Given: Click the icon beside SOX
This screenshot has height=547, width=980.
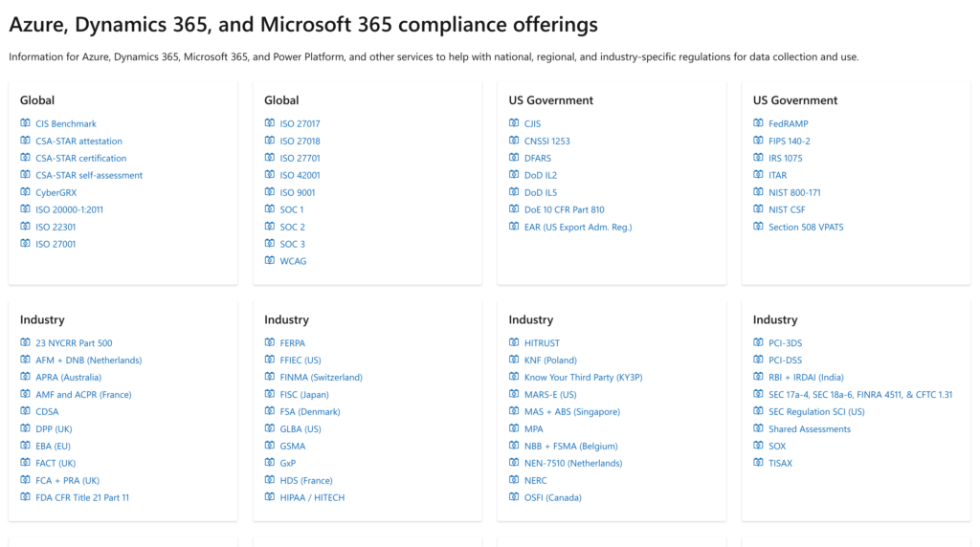Looking at the screenshot, I should click(758, 446).
